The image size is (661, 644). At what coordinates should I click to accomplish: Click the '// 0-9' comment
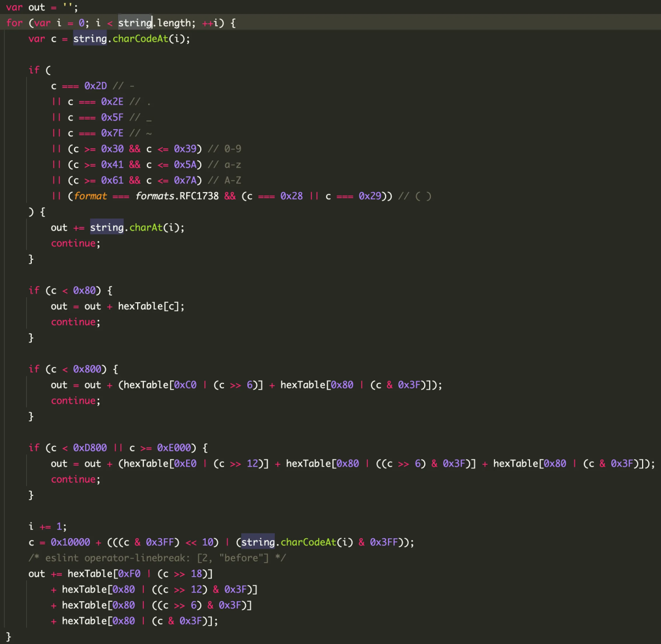225,149
